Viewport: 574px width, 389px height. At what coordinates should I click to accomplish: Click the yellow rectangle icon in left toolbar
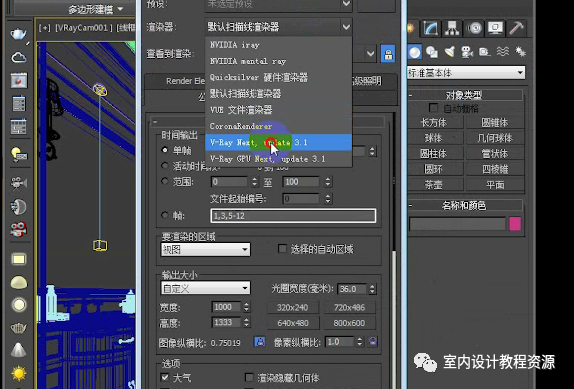pos(19,259)
